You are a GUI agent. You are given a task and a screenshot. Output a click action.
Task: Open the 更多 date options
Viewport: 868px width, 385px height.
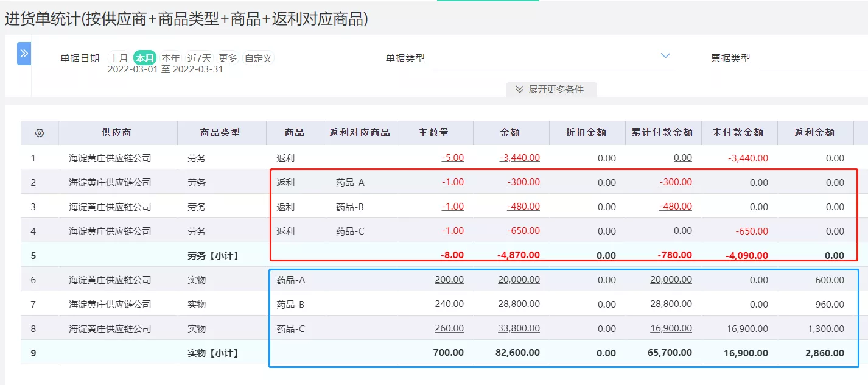tap(228, 58)
